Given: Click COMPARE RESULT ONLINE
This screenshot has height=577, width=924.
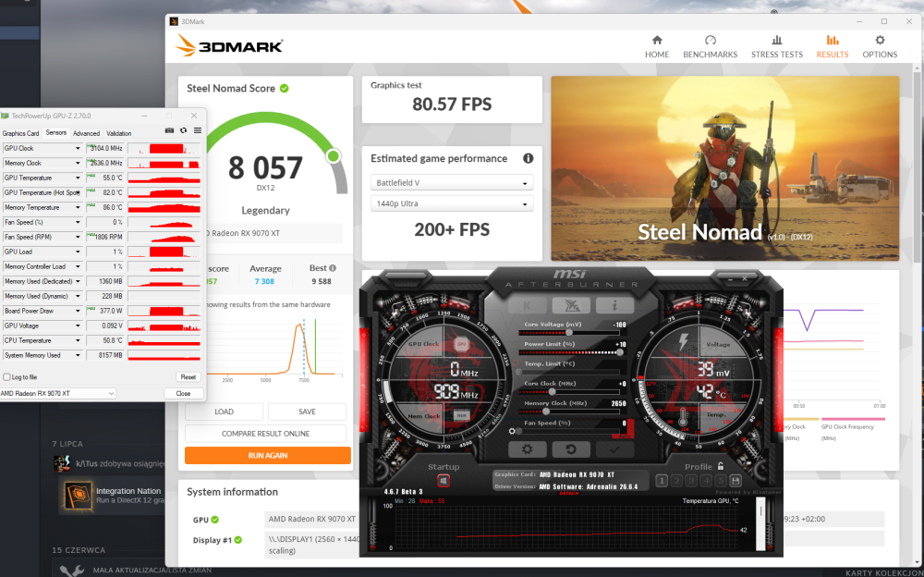Looking at the screenshot, I should coord(266,434).
